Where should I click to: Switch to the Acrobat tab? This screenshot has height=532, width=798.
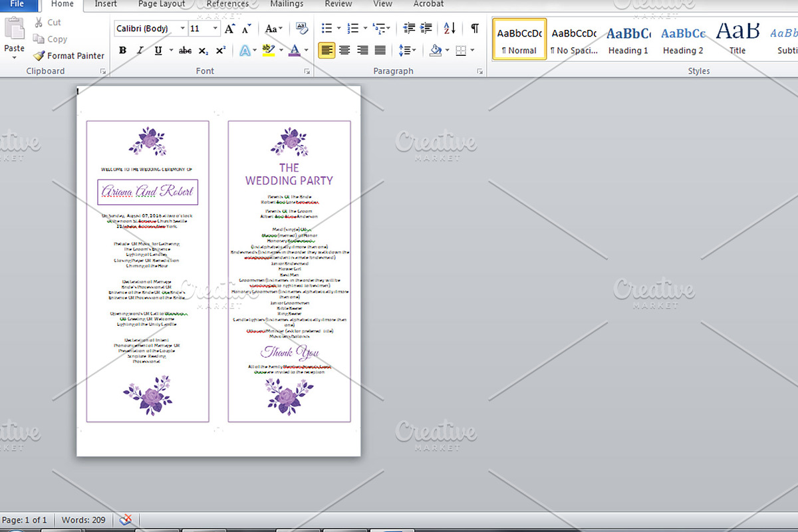point(429,4)
